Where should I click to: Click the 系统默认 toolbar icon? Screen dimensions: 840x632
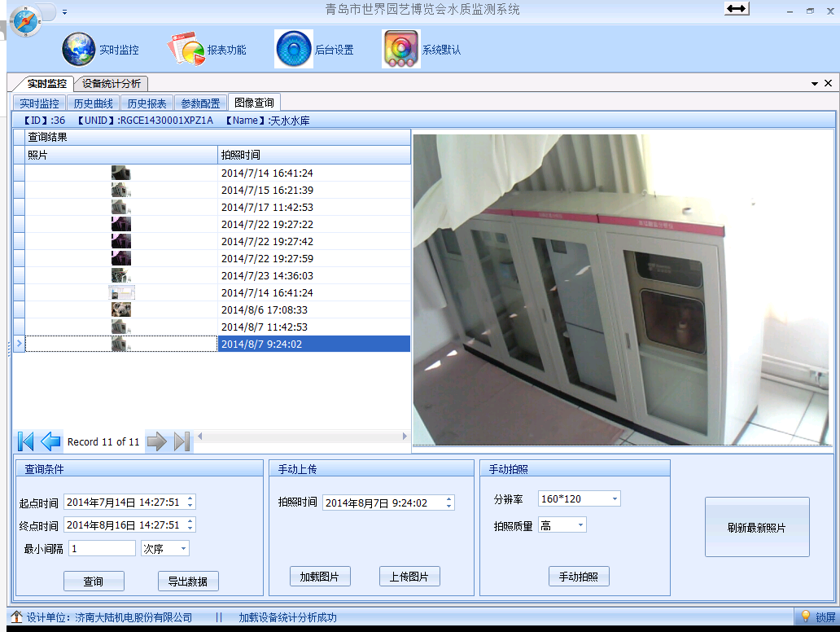pyautogui.click(x=400, y=49)
